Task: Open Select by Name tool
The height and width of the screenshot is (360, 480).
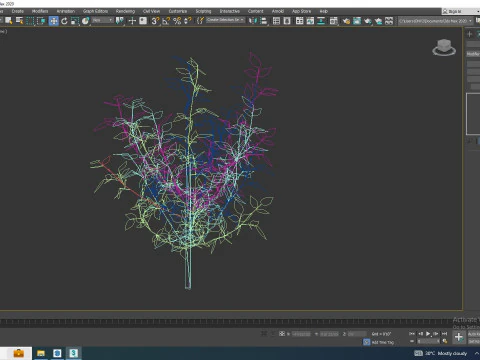Action: (x=20, y=21)
